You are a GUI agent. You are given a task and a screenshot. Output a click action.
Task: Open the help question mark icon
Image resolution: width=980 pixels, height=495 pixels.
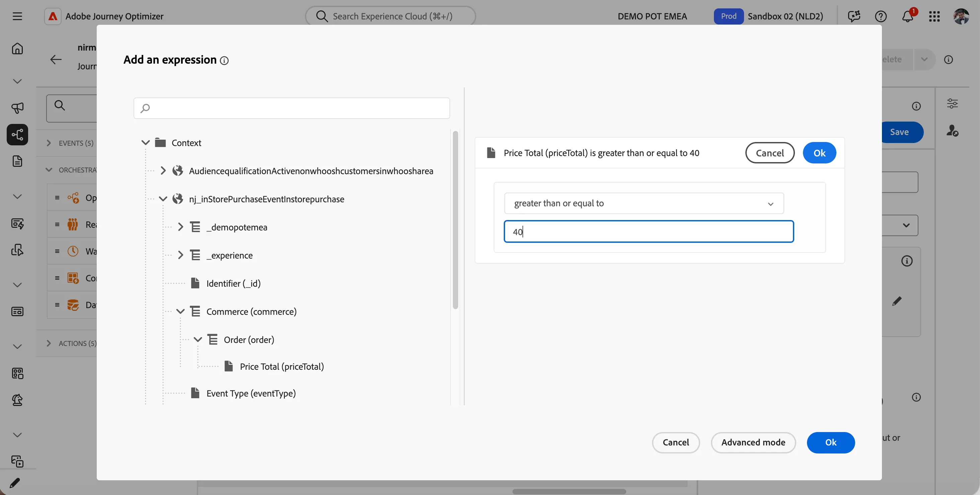(x=881, y=16)
